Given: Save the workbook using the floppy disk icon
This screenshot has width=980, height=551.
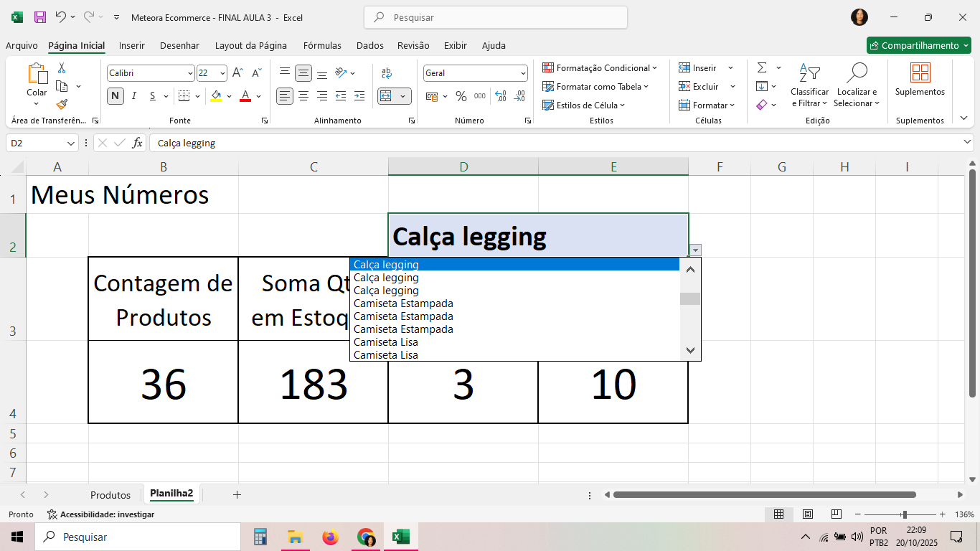Looking at the screenshot, I should pyautogui.click(x=40, y=17).
